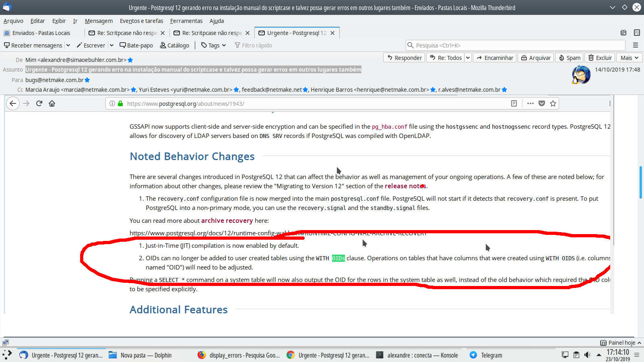This screenshot has height=362, width=644.
Task: Click the status bar connection icon
Action: coord(5,343)
